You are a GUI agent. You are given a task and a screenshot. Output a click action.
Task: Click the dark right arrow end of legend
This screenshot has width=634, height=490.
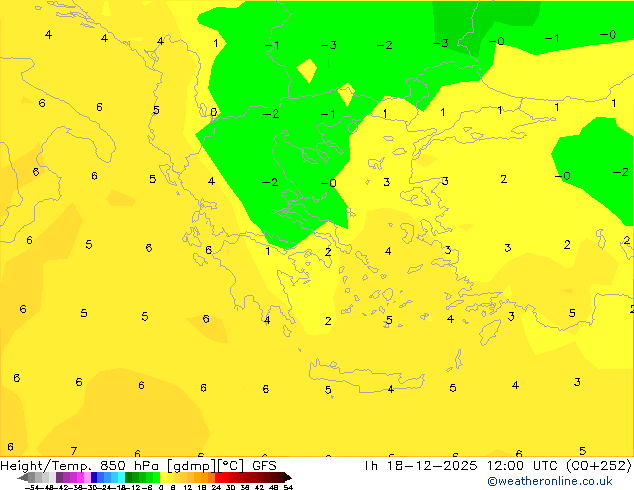288,477
